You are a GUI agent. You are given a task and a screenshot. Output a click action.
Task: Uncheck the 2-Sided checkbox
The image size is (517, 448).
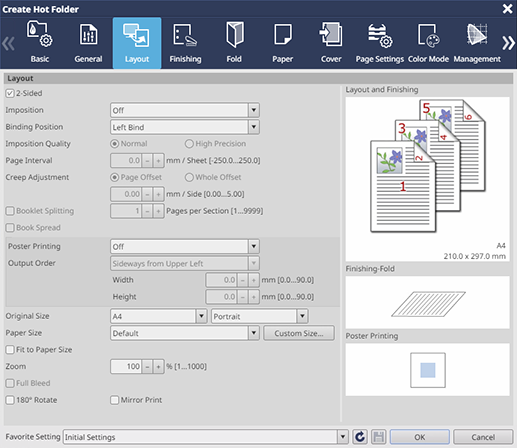pos(10,93)
